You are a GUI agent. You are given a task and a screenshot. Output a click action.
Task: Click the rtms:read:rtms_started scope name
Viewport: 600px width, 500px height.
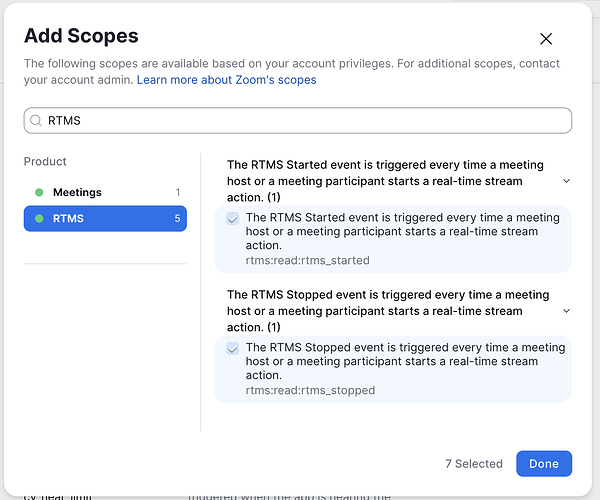(307, 261)
